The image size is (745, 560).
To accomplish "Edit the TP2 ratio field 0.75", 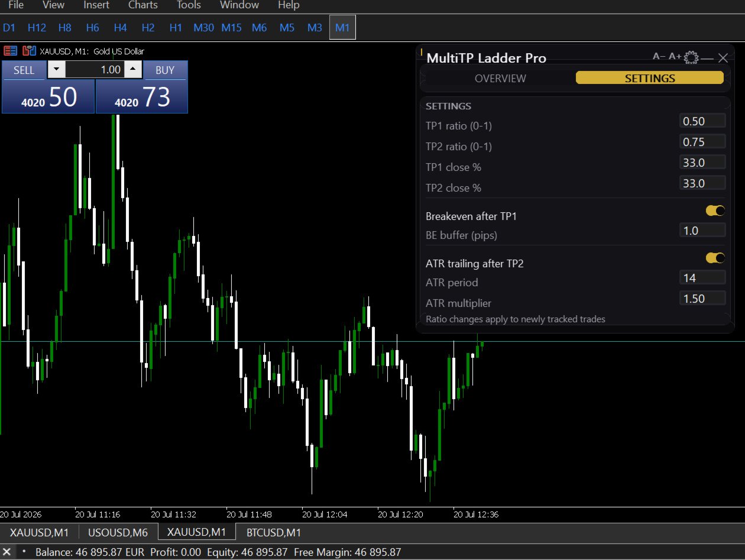I will click(x=702, y=142).
